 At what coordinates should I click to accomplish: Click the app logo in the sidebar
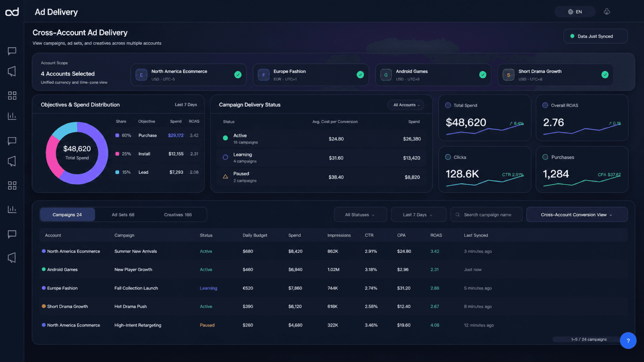coord(12,12)
